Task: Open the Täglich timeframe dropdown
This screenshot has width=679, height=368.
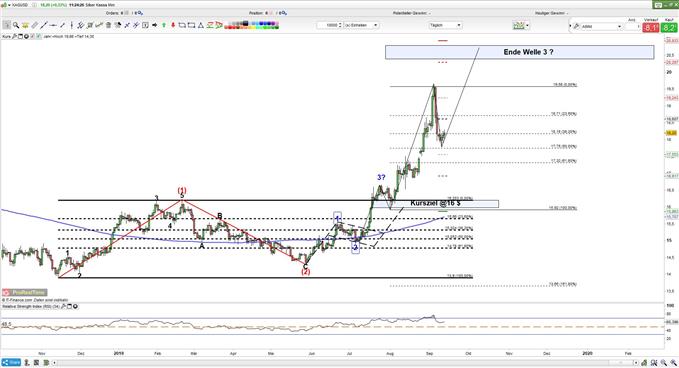Action: [445, 25]
